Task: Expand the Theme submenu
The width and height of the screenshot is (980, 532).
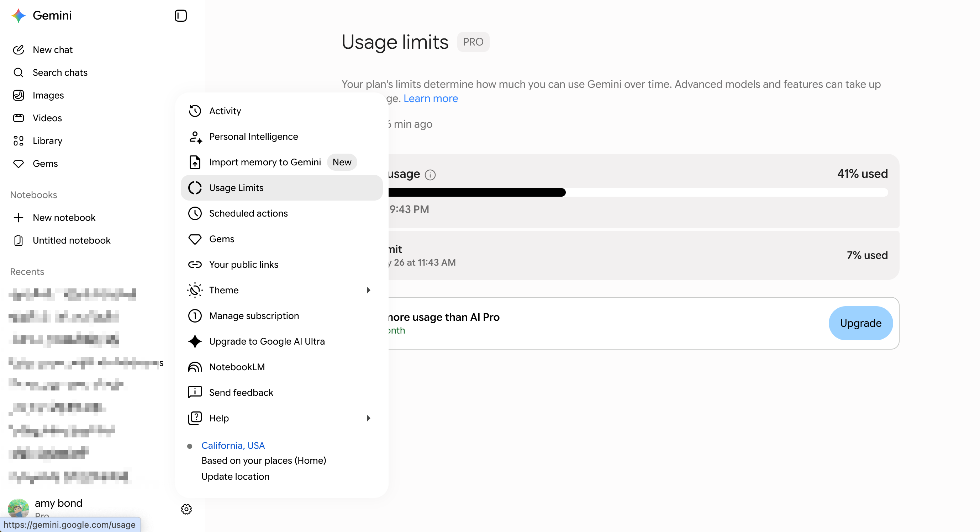Action: pyautogui.click(x=282, y=290)
